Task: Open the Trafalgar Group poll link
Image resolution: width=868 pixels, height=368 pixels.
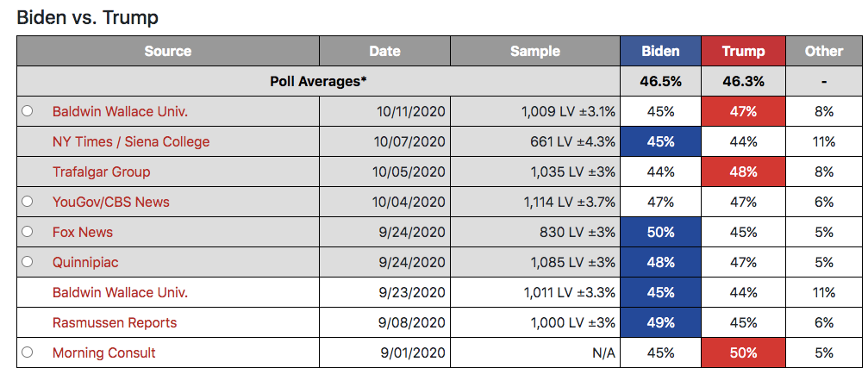Action: click(x=102, y=172)
